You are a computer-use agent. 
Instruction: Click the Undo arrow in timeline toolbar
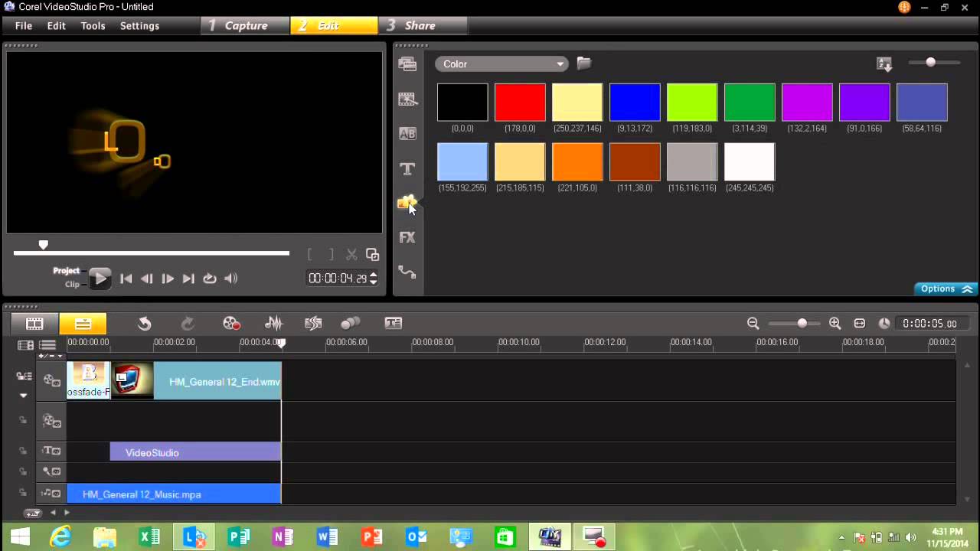tap(144, 324)
